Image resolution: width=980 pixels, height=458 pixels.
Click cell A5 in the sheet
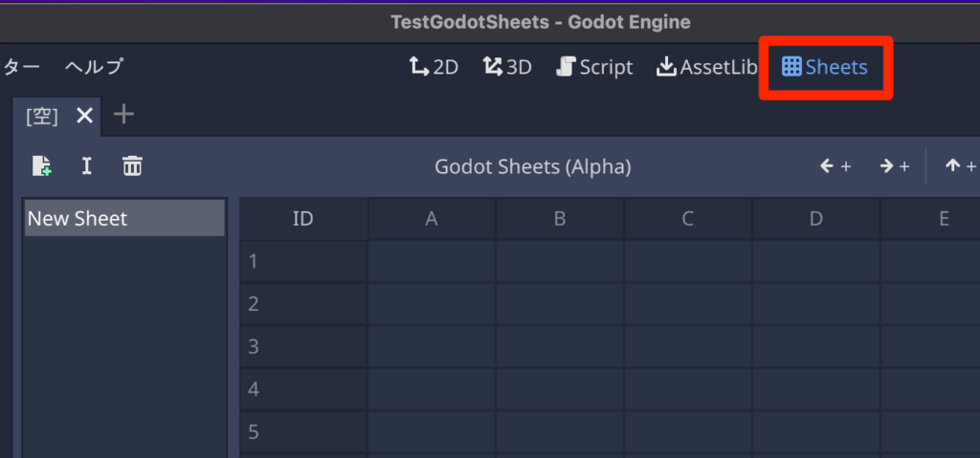click(432, 431)
